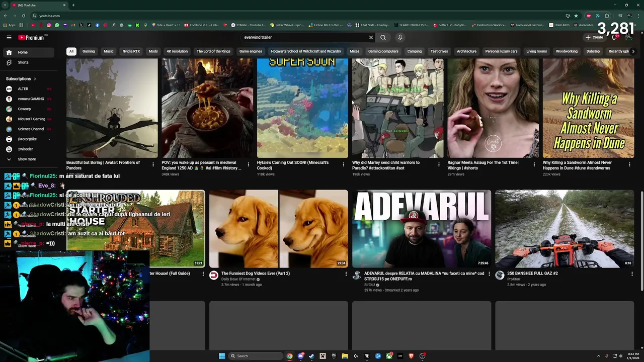
Task: Open Brave browser from the taskbar
Action: coord(411,356)
